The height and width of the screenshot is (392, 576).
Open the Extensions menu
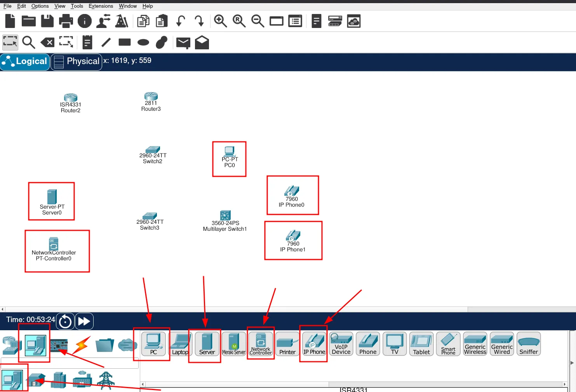click(x=101, y=6)
